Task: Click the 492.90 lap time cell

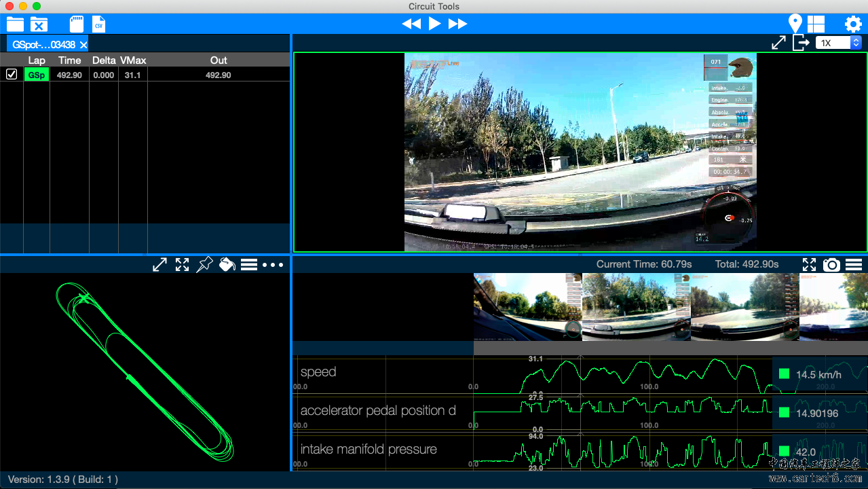Action: [69, 75]
